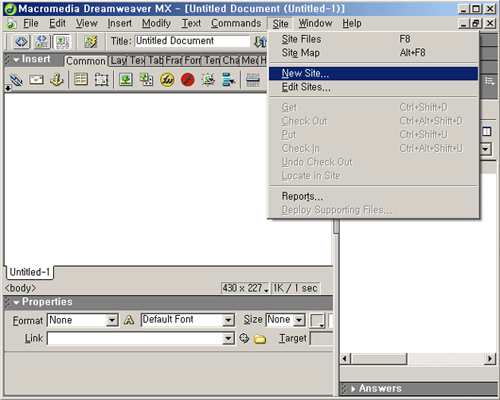Viewport: 500px width, 400px height.
Task: Click in the Link input field
Action: [x=135, y=339]
